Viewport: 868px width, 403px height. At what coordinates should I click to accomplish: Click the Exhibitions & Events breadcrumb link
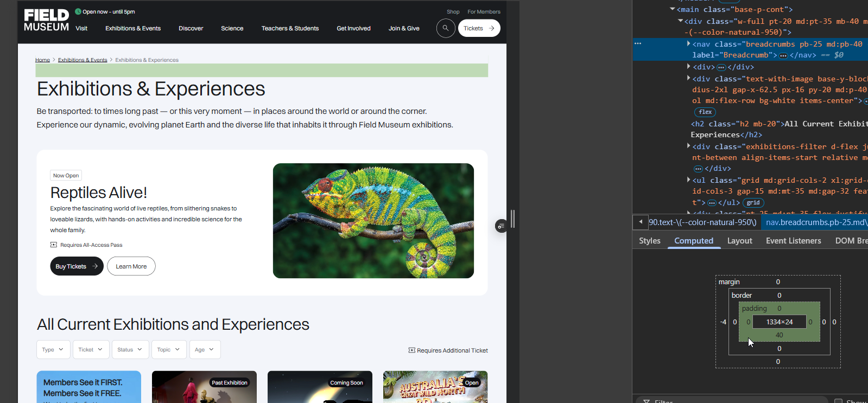coord(83,60)
